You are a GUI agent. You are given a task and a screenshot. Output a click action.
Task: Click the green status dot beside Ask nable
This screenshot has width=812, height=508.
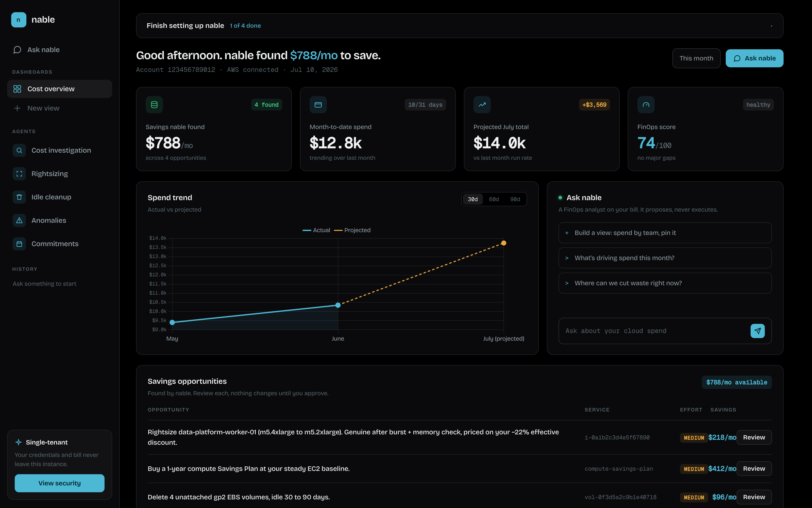tap(560, 198)
